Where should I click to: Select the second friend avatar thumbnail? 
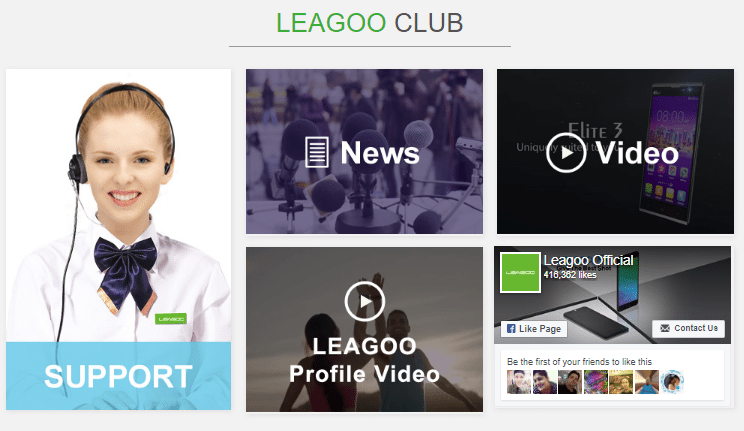coord(545,382)
